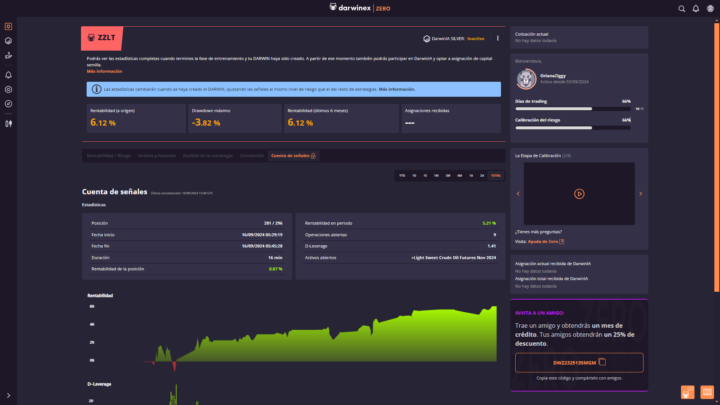Go to next calibration stage slide

642,193
